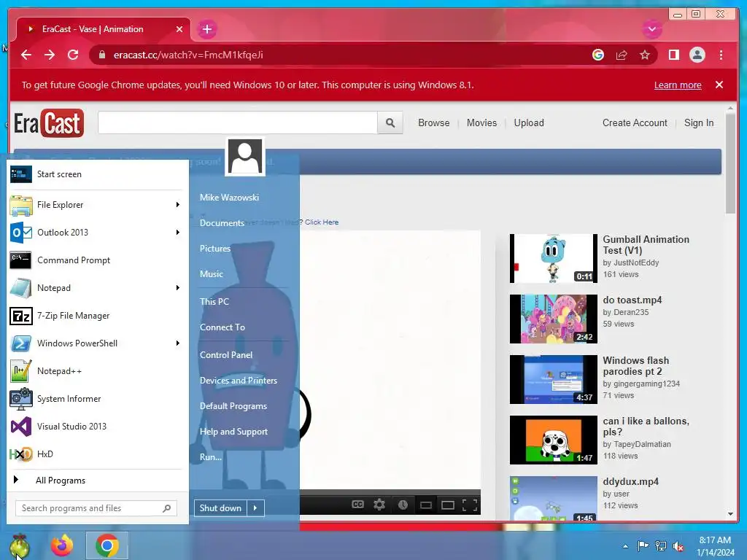The height and width of the screenshot is (560, 747).
Task: Switch to small player size
Action: click(426, 505)
